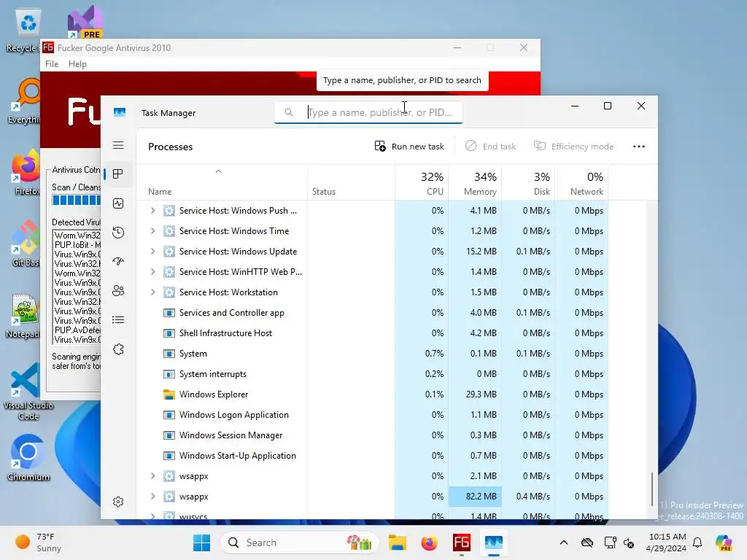
Task: Click the Task Manager process list scrollbar
Action: 651,489
